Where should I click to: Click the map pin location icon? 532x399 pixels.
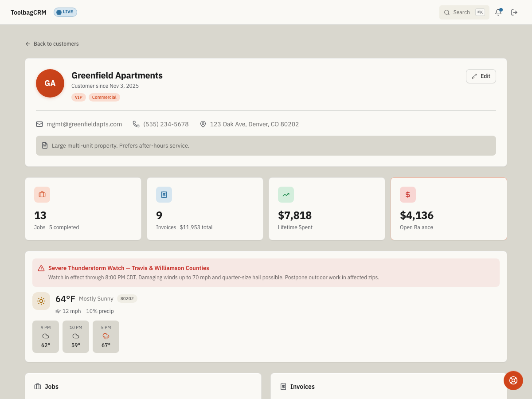click(203, 124)
